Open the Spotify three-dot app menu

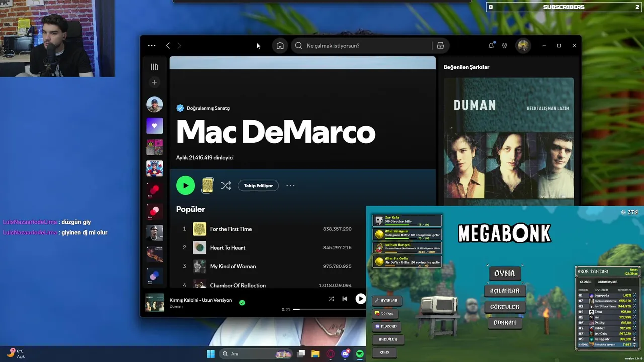[152, 46]
